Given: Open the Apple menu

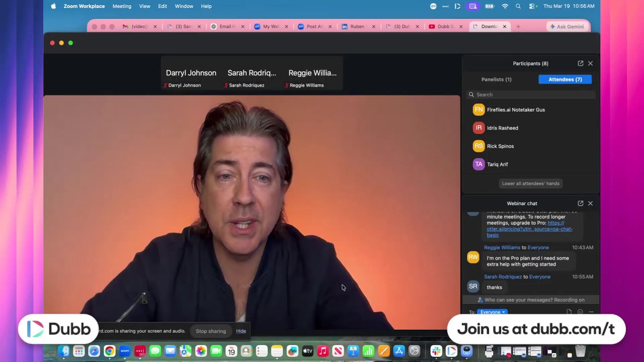Looking at the screenshot, I should 53,6.
